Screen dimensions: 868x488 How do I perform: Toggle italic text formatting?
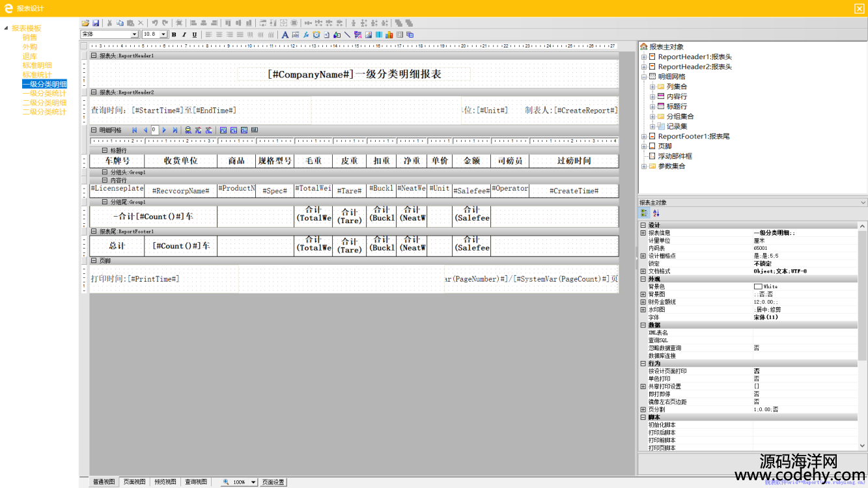point(184,34)
